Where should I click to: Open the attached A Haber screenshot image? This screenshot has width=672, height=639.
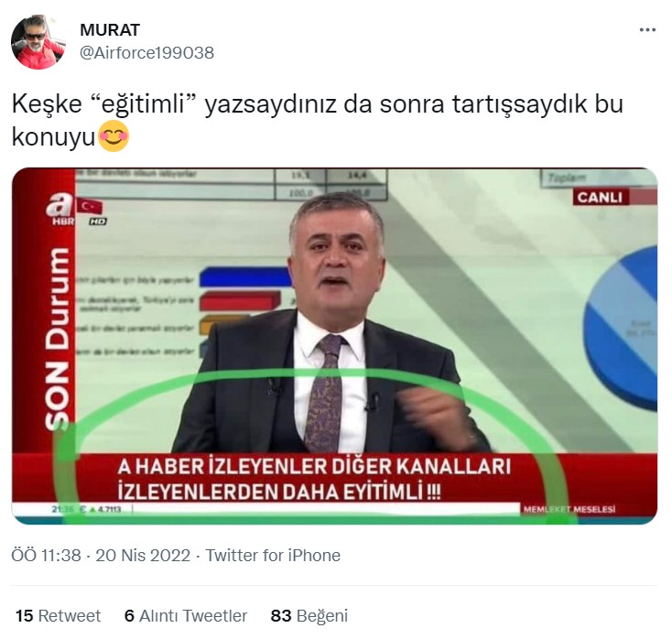pyautogui.click(x=334, y=346)
